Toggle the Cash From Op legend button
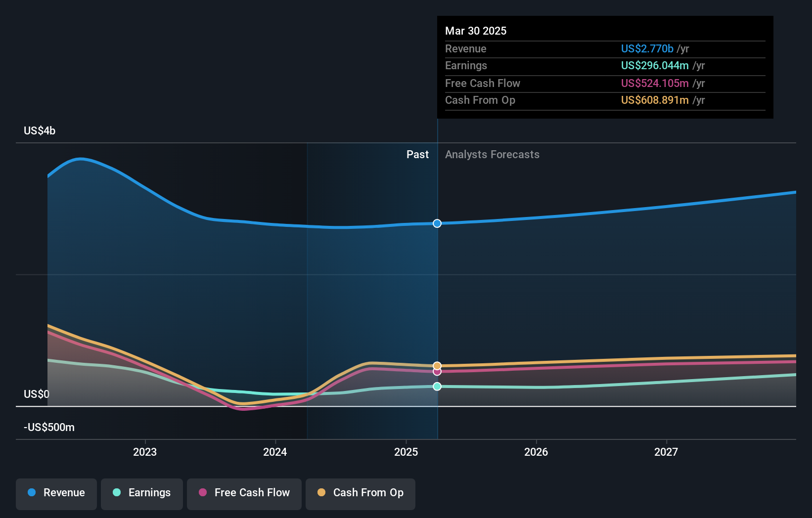Screen dimensions: 812x518 pyautogui.click(x=361, y=494)
